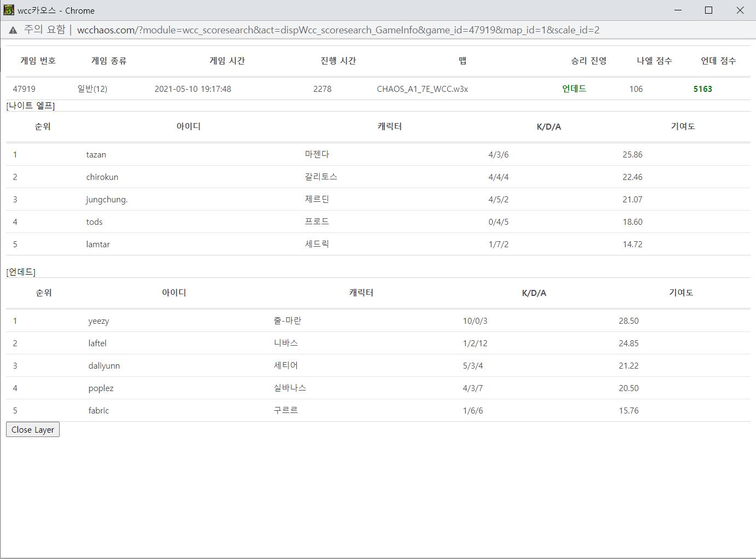Select player ID daliyunn
The width and height of the screenshot is (756, 559).
click(104, 365)
